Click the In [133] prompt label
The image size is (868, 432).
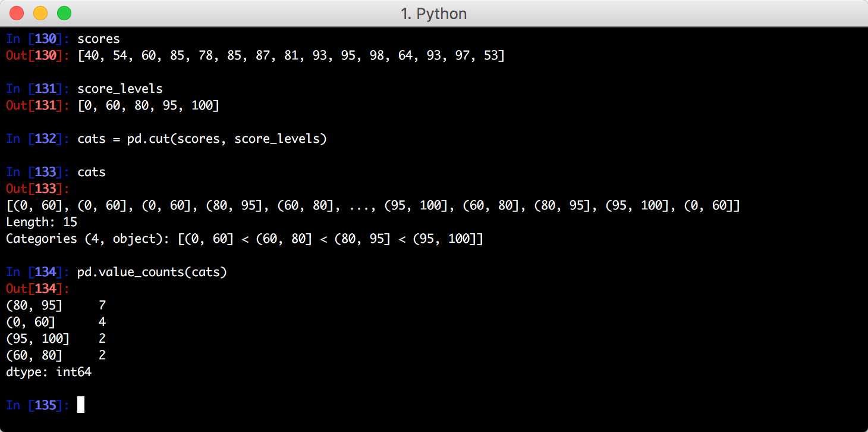pyautogui.click(x=37, y=172)
